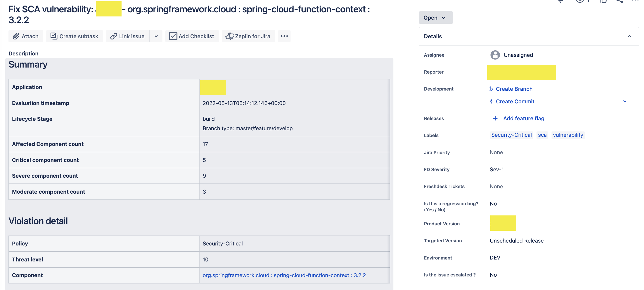This screenshot has height=290, width=644.
Task: Click FD Severity value Sev-1
Action: tap(497, 169)
